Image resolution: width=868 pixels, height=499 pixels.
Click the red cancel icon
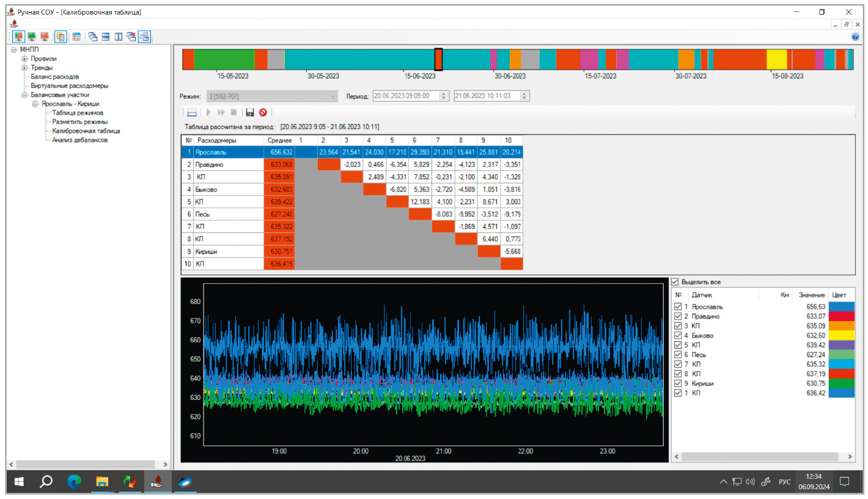click(x=263, y=113)
